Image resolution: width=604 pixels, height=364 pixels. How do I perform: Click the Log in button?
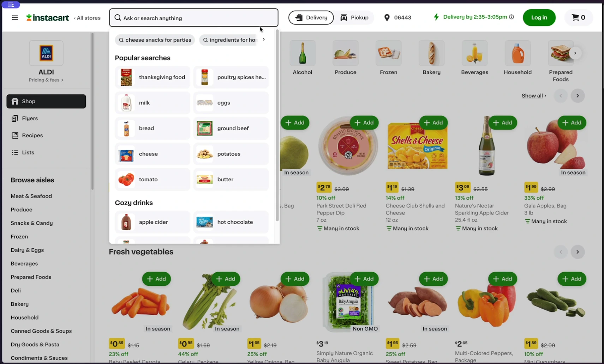[x=539, y=18]
